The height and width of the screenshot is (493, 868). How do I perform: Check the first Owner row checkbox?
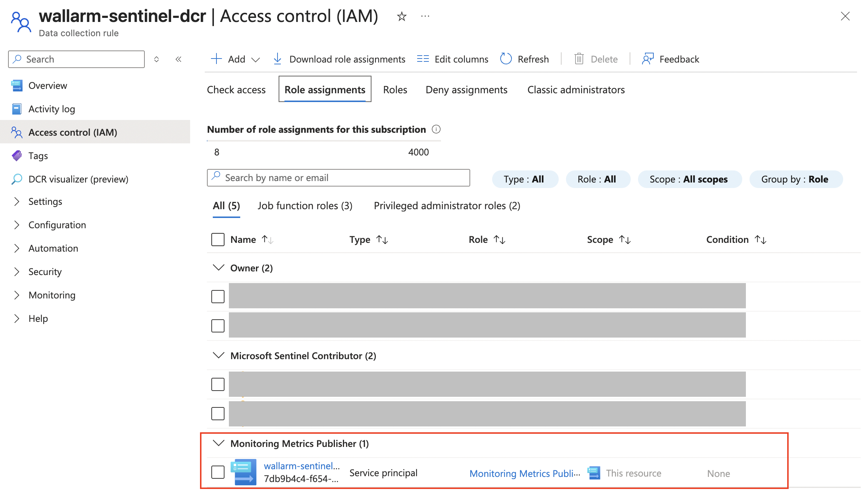coord(218,297)
